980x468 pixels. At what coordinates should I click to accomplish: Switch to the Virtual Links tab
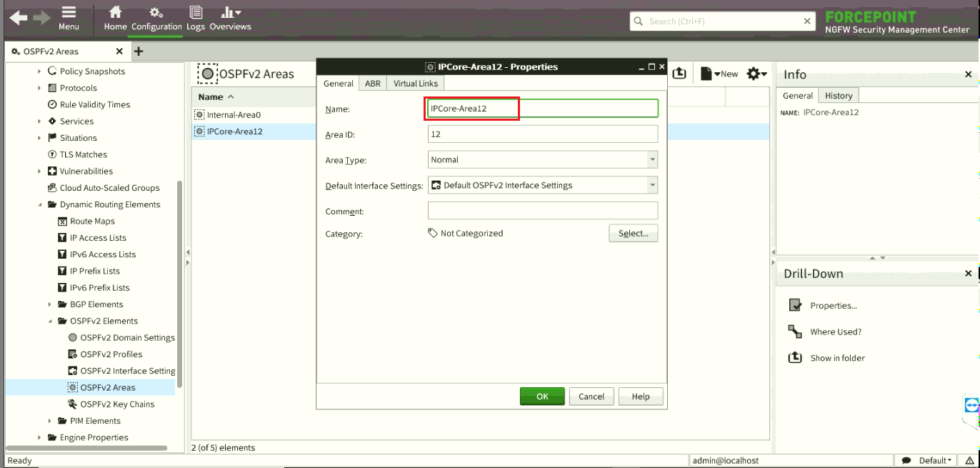[416, 84]
